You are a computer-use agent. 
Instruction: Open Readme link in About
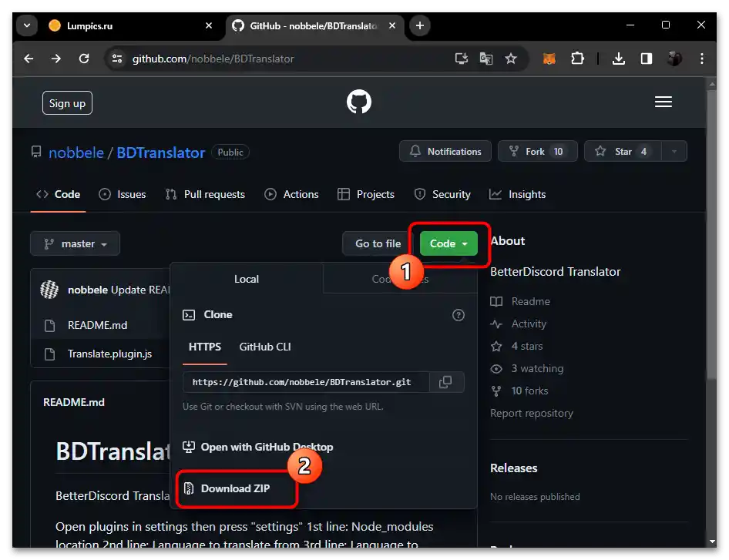point(520,302)
